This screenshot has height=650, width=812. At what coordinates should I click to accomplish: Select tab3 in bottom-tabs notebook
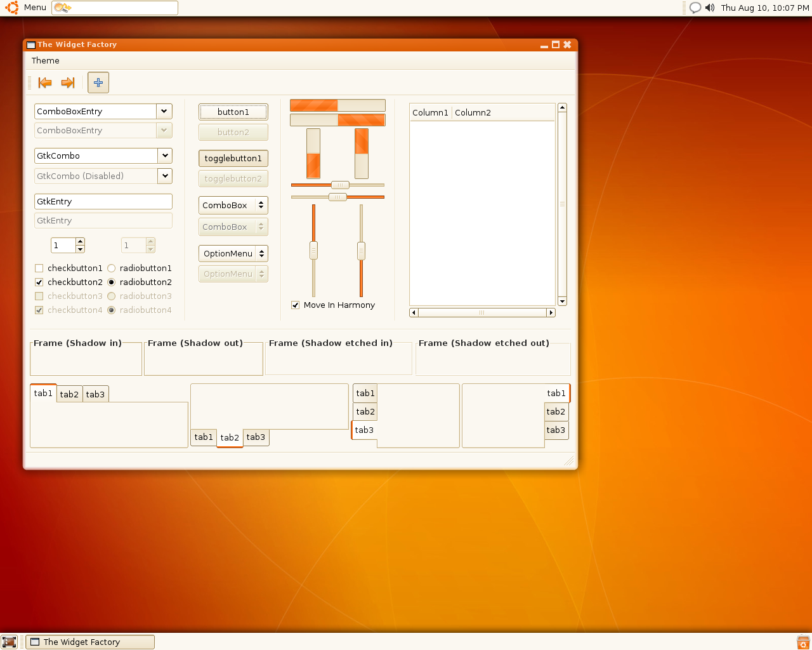(256, 437)
